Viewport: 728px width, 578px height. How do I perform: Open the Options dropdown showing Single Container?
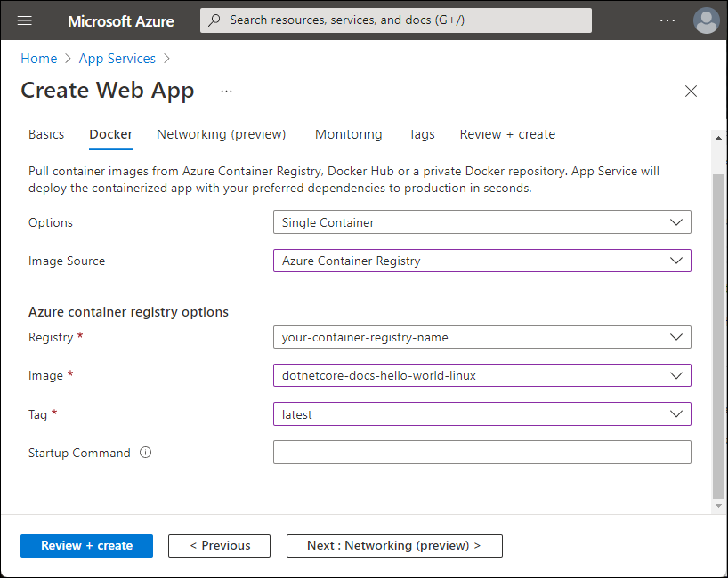coord(481,221)
